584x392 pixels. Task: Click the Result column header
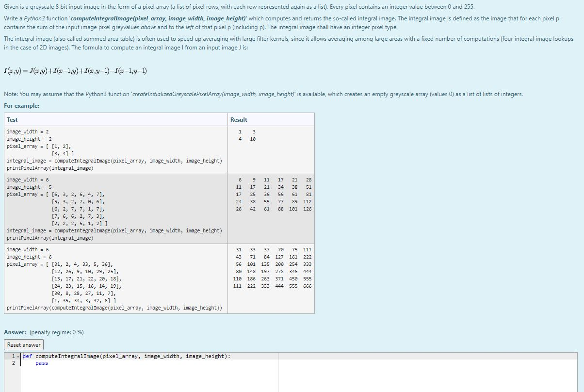tap(240, 119)
